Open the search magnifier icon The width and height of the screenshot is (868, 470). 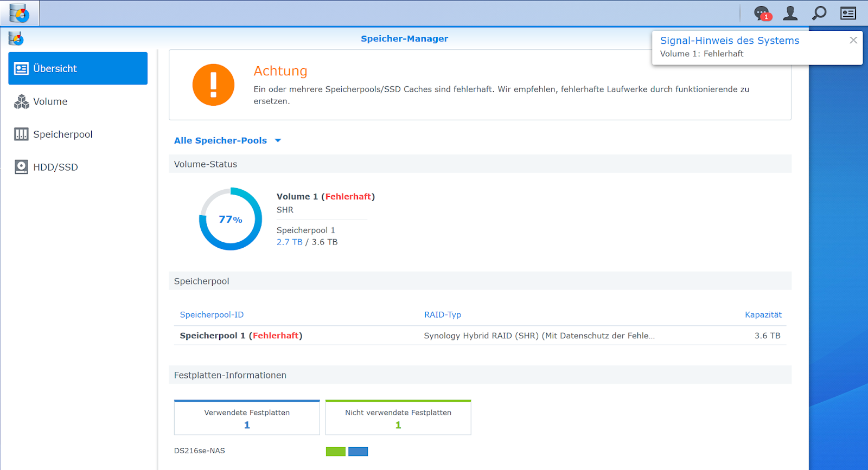click(x=819, y=13)
